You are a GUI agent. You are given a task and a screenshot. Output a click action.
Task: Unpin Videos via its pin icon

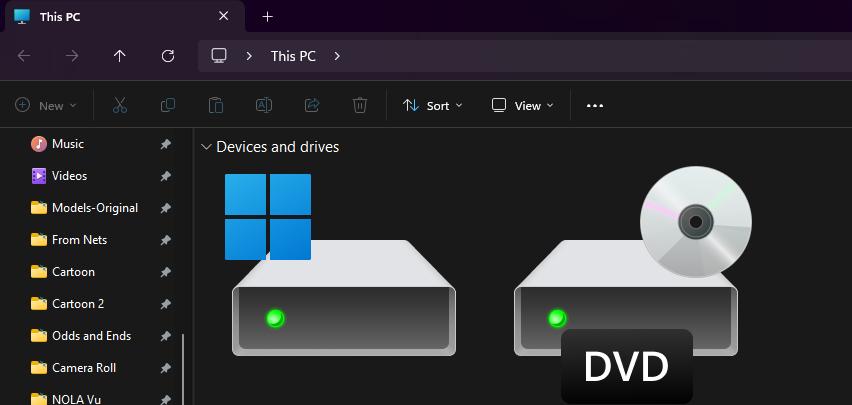coord(166,176)
